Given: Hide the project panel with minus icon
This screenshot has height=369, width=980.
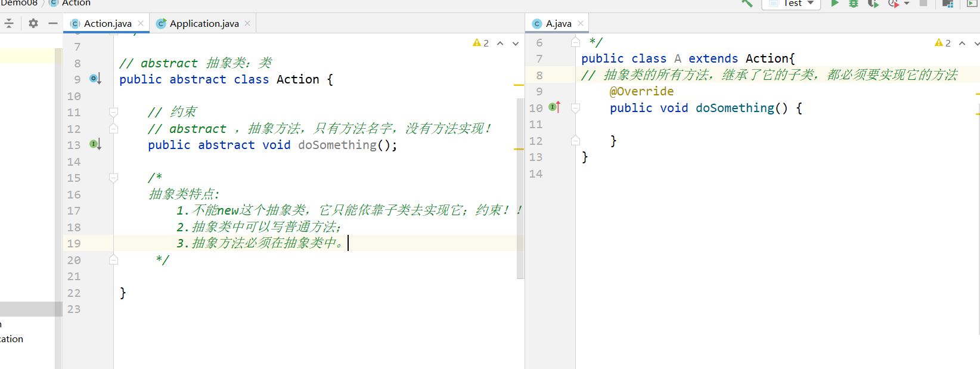Looking at the screenshot, I should (53, 23).
